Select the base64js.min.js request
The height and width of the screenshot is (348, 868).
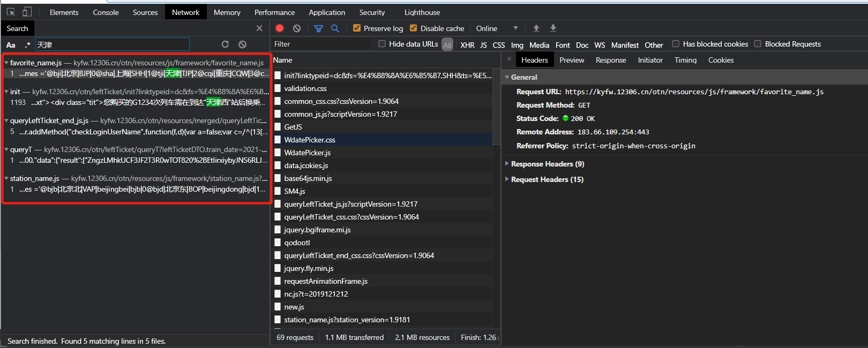pyautogui.click(x=383, y=178)
